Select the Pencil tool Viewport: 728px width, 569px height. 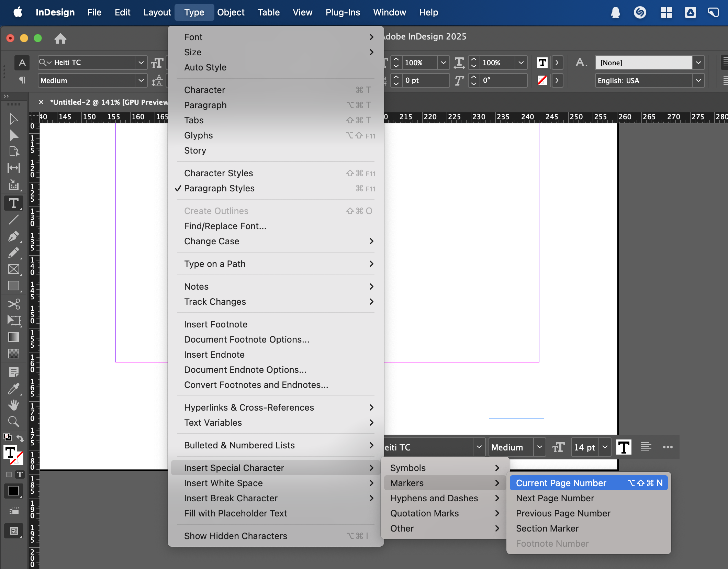point(14,253)
